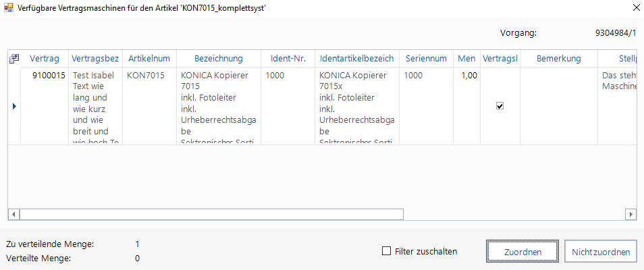The height and width of the screenshot is (270, 644).
Task: Click the grid selector icon in table corner
Action: tap(14, 59)
